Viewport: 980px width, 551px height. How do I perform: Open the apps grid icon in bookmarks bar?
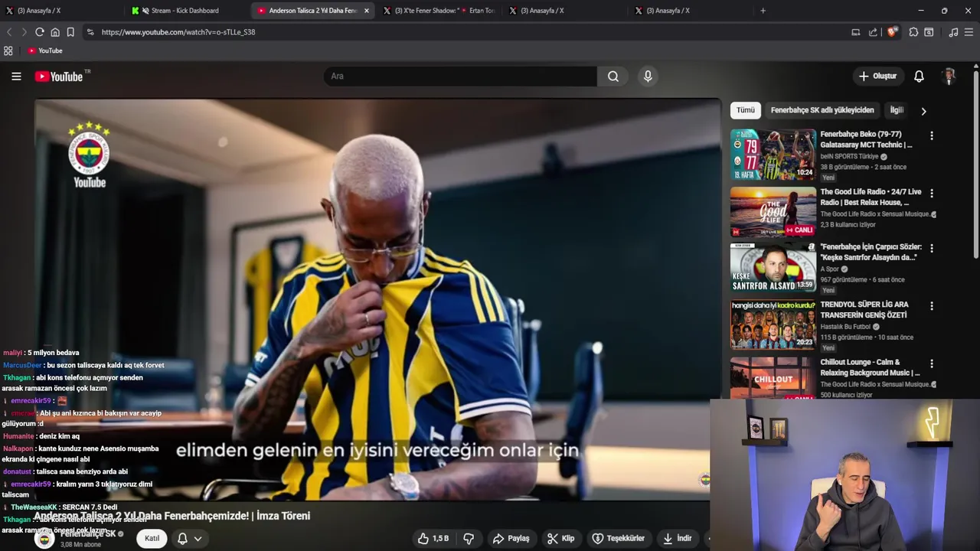point(8,51)
